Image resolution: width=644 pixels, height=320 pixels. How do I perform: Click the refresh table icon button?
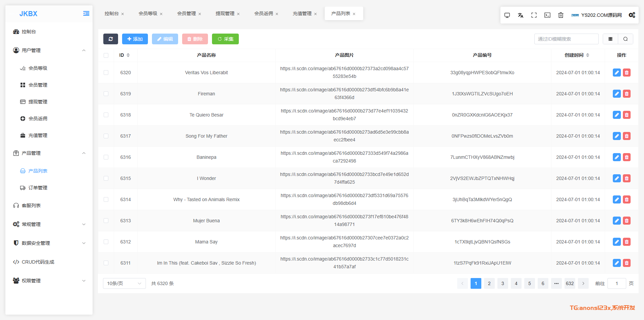[x=110, y=39]
